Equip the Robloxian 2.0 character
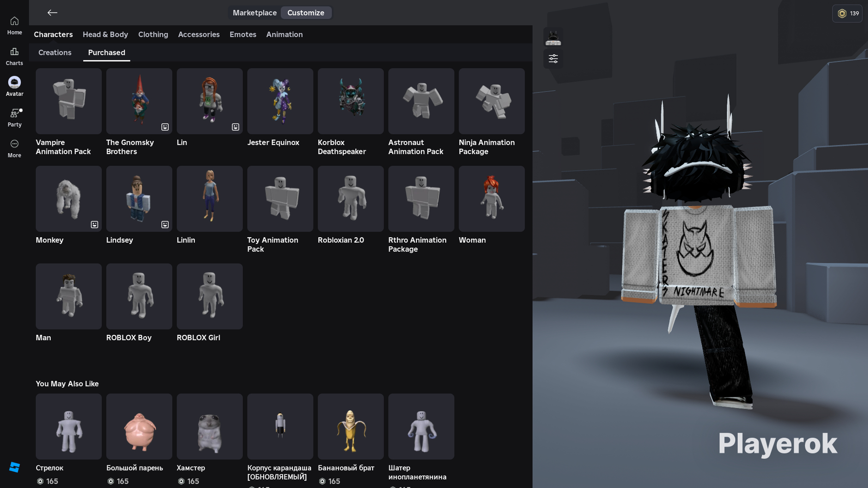The image size is (868, 488). coord(351,199)
